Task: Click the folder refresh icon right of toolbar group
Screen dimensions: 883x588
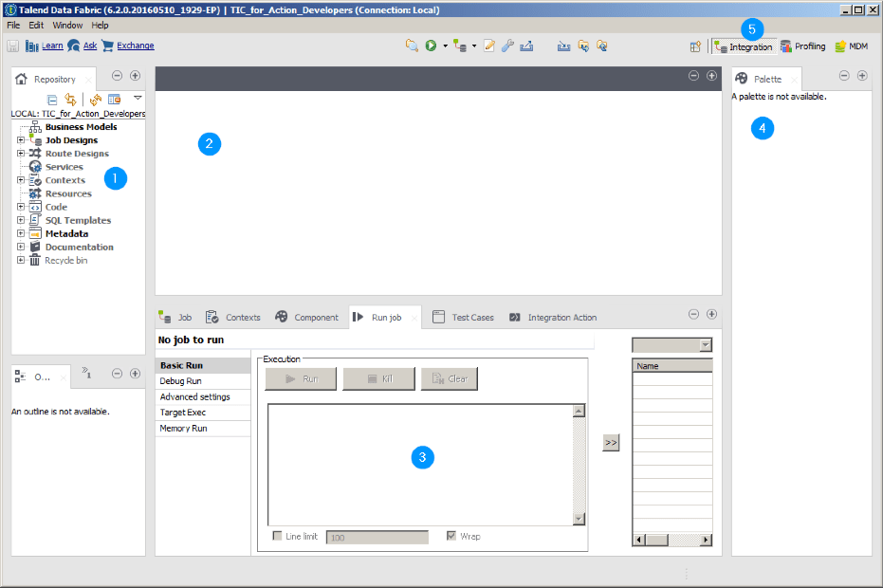Action: coord(602,46)
